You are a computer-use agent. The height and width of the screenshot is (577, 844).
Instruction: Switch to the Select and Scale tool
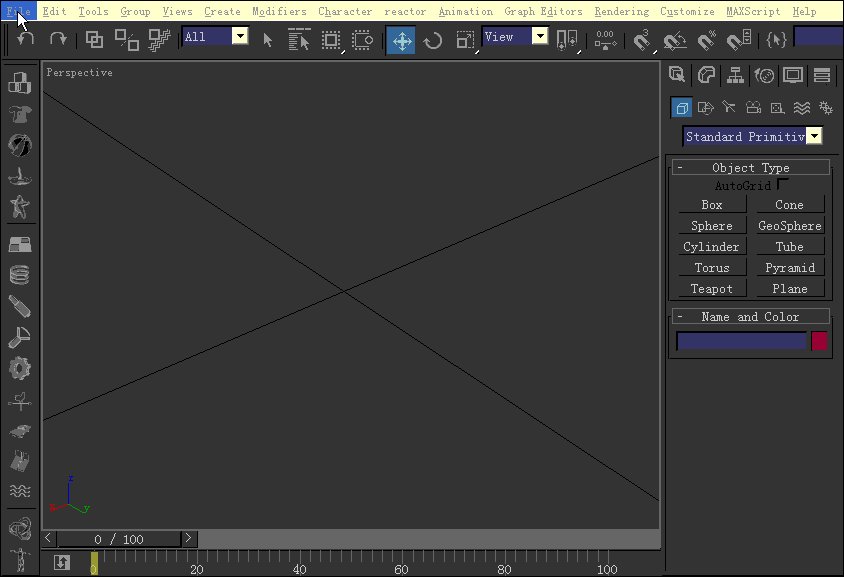[465, 40]
